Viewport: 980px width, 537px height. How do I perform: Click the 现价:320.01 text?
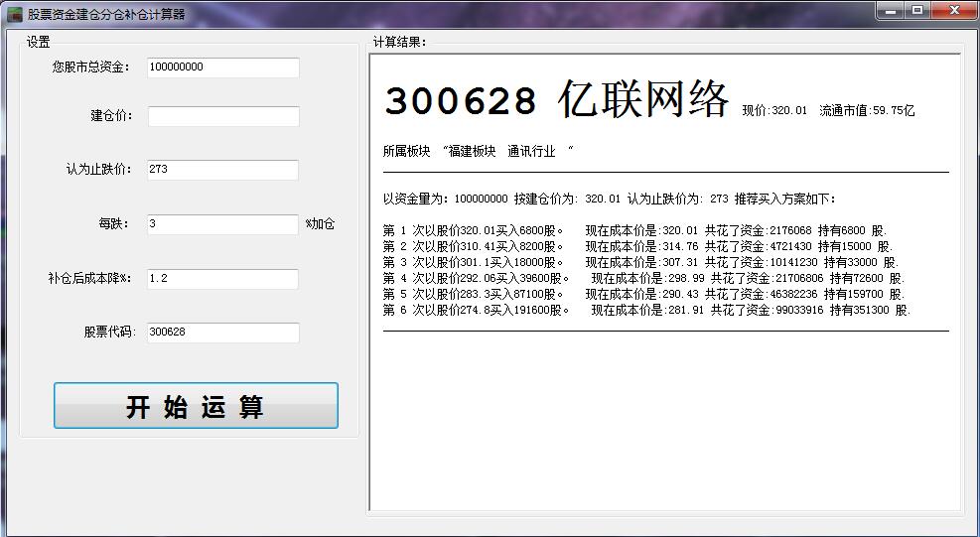point(774,110)
